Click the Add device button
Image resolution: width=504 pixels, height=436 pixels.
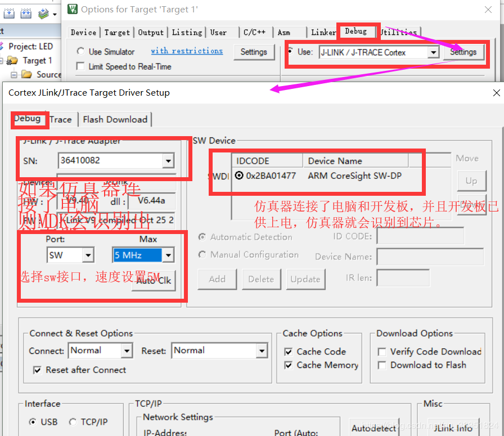pos(217,279)
